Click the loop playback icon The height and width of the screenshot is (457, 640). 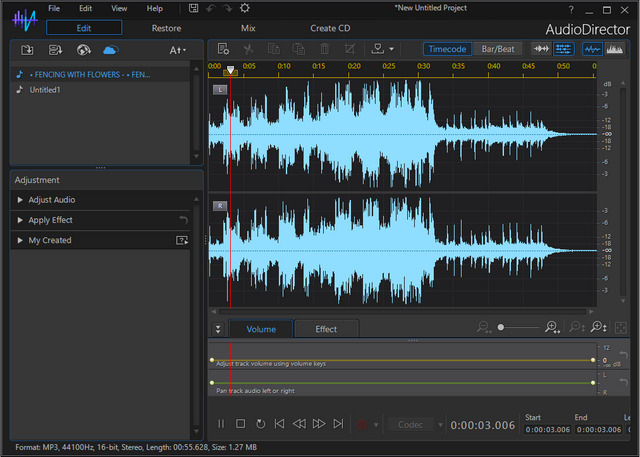[260, 424]
